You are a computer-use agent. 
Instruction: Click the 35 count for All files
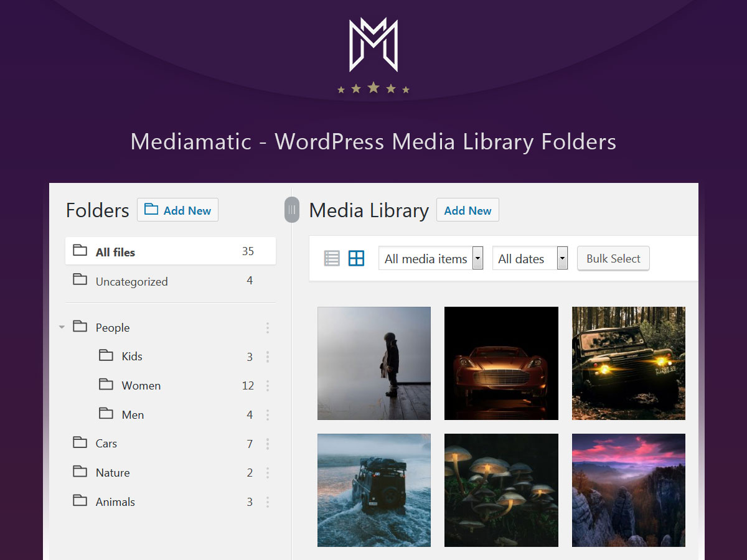248,251
